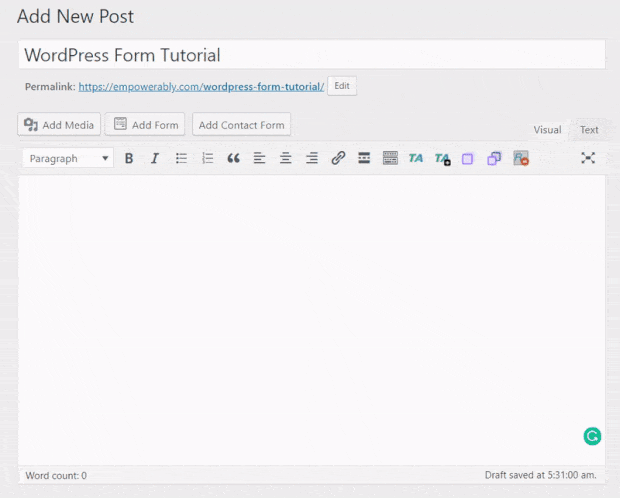Insert Read More tag
Viewport: 620px width, 498px height.
pyautogui.click(x=364, y=158)
